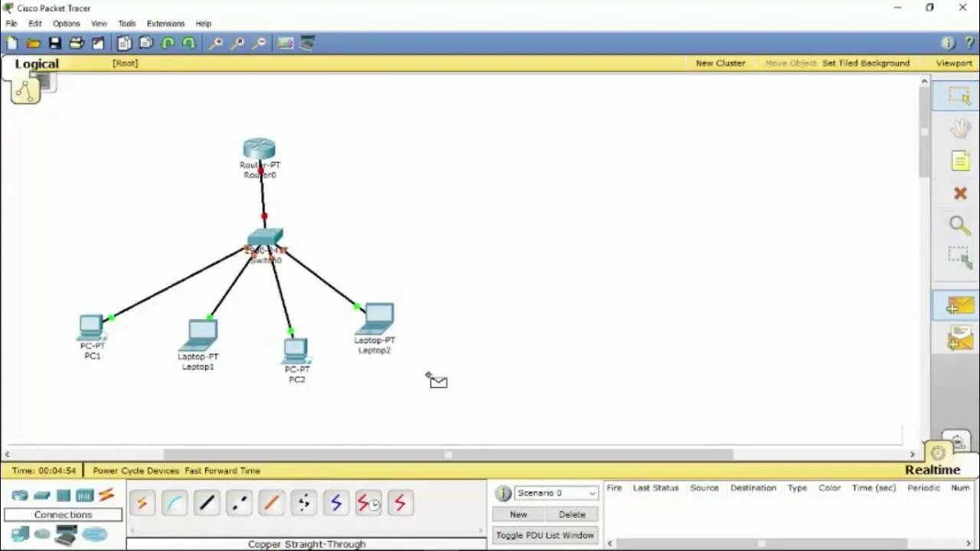Pick the Console cable (light blue)
The image size is (980, 551).
point(175,503)
